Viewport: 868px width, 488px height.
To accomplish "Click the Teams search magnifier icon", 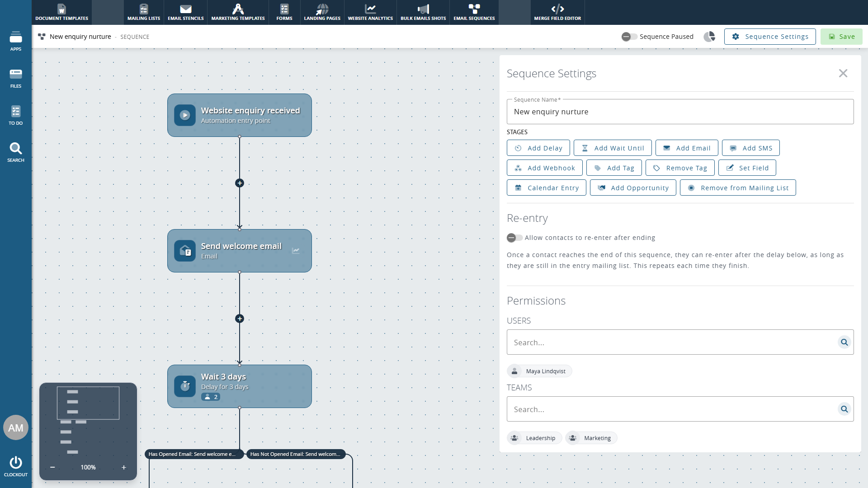I will pos(844,409).
